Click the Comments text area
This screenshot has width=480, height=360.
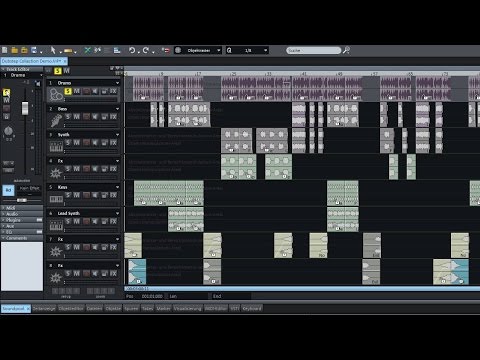[x=22, y=266]
